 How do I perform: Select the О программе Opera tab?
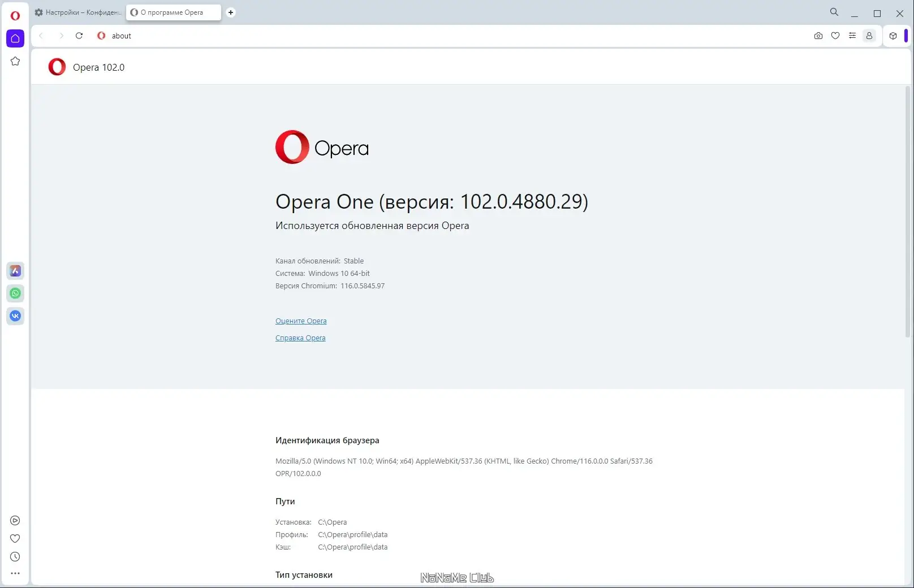point(173,12)
